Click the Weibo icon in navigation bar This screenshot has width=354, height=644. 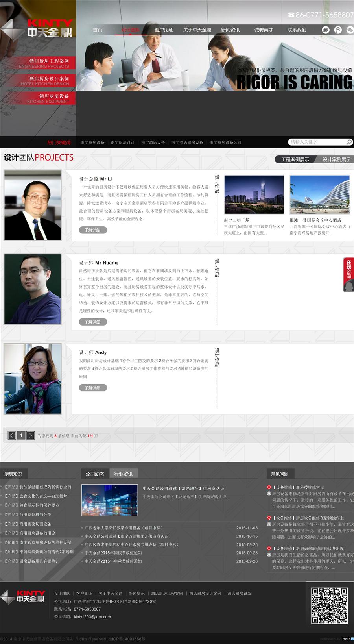coord(326,30)
